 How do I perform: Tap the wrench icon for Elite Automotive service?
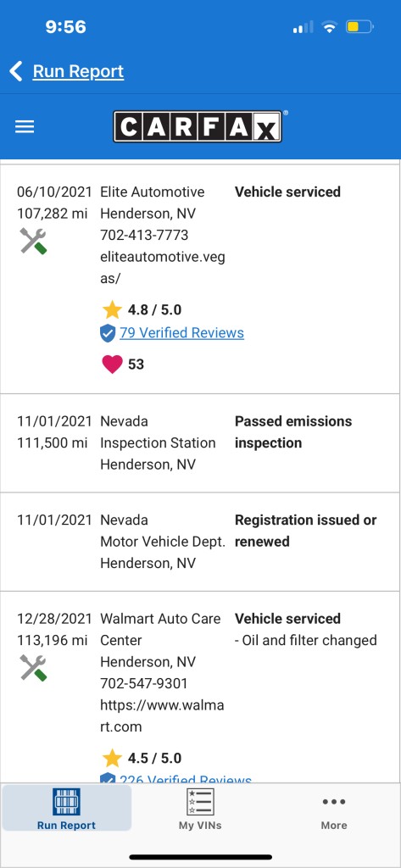click(34, 242)
